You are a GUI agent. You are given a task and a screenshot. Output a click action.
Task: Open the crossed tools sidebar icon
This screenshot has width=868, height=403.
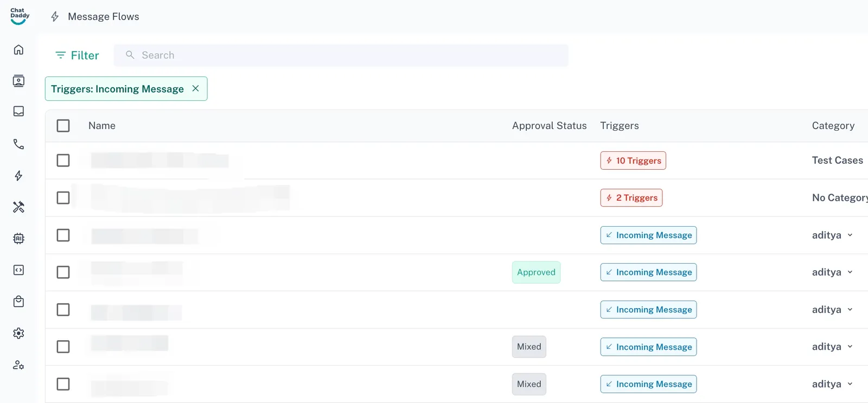18,207
